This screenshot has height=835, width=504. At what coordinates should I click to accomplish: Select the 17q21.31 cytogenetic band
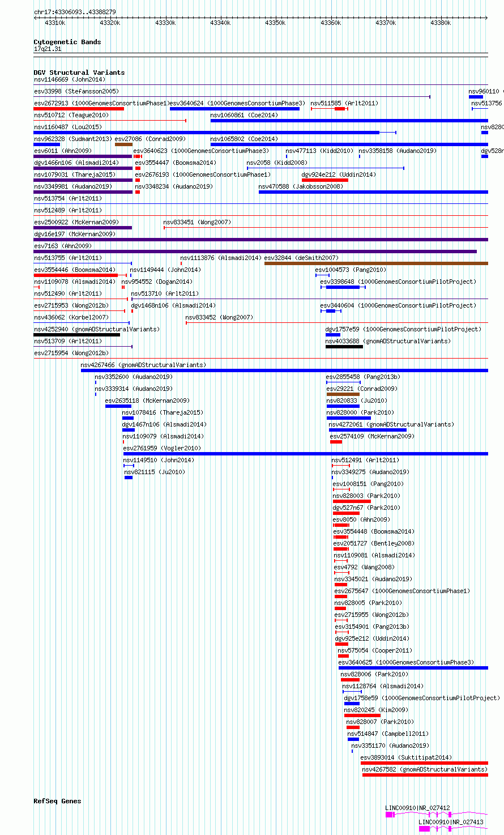260,54
